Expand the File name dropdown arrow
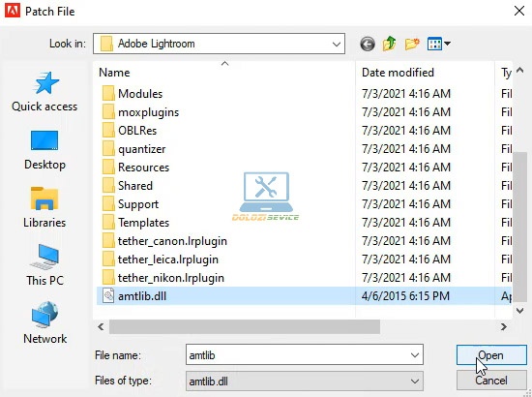The image size is (532, 397). coord(415,355)
